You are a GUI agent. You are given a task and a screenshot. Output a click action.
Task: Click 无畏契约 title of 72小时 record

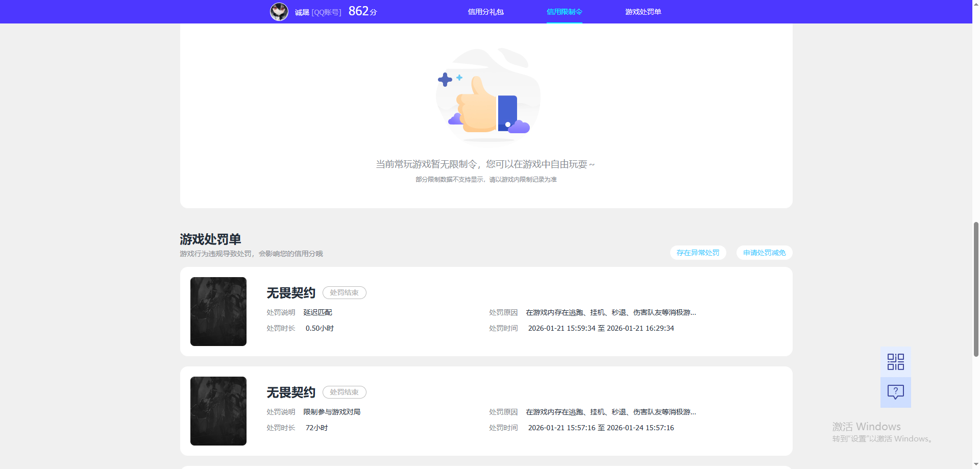291,392
